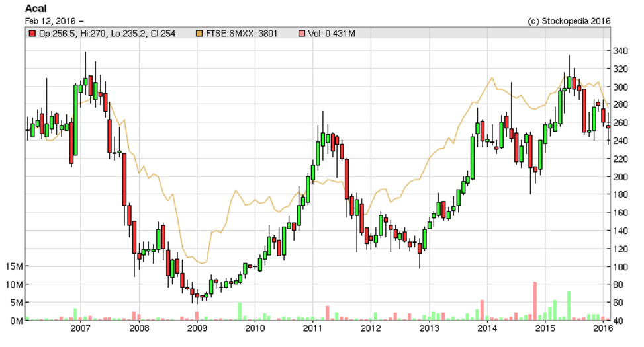Click the 240 price axis label
The image size is (644, 347).
(x=621, y=141)
